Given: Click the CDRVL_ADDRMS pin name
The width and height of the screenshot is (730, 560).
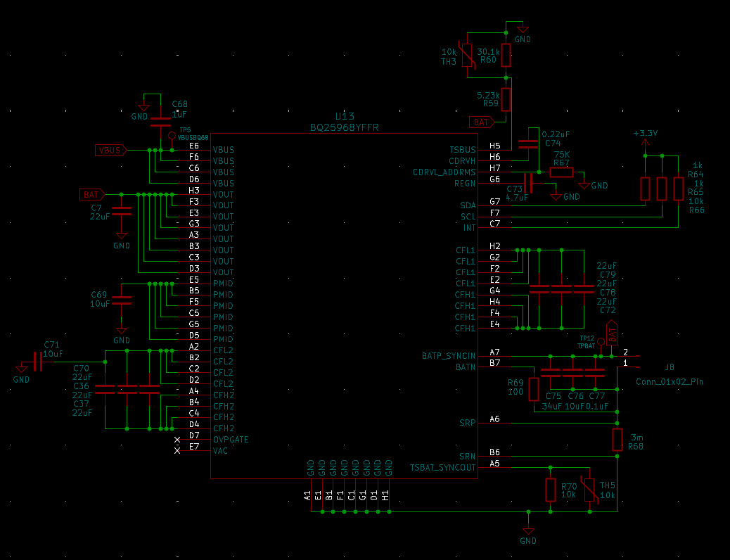Looking at the screenshot, I should [444, 172].
